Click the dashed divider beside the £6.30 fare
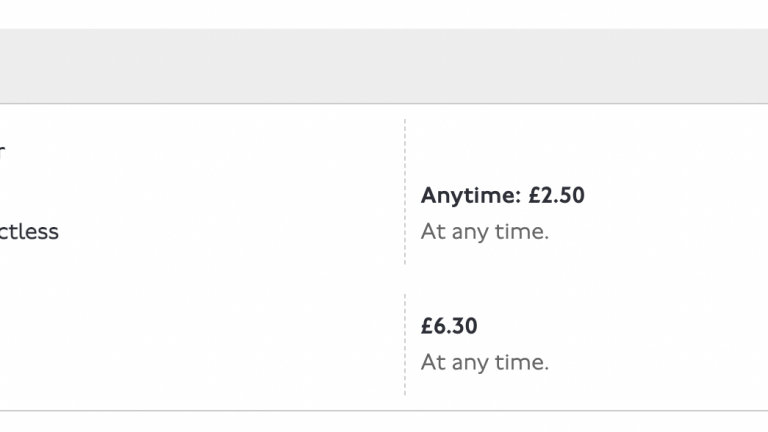The image size is (768, 432). coord(405,344)
